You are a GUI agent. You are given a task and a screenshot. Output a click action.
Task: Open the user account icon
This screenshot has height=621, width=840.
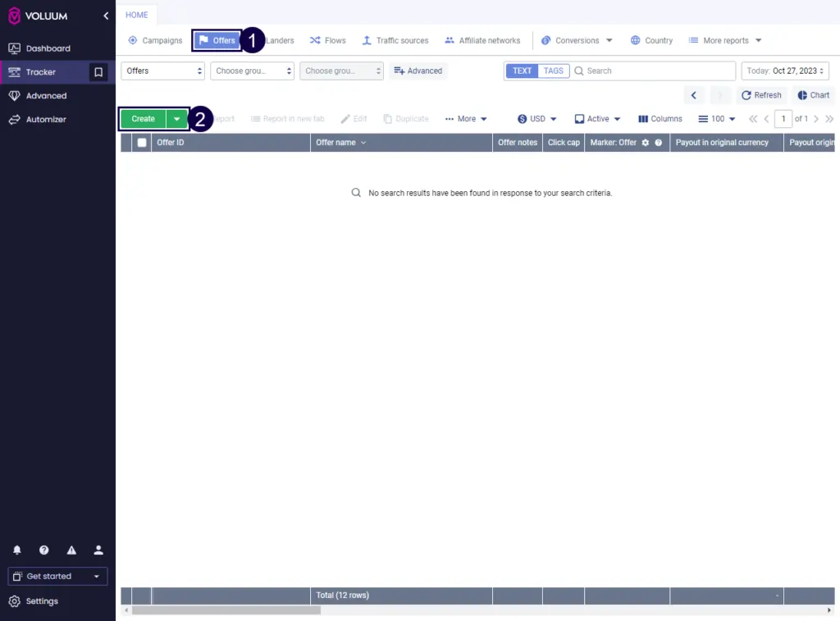(x=98, y=550)
